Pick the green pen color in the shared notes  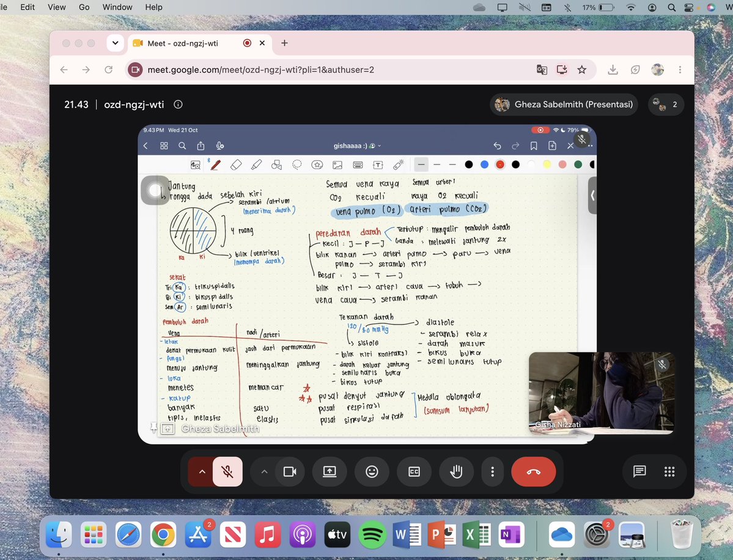[x=578, y=164]
